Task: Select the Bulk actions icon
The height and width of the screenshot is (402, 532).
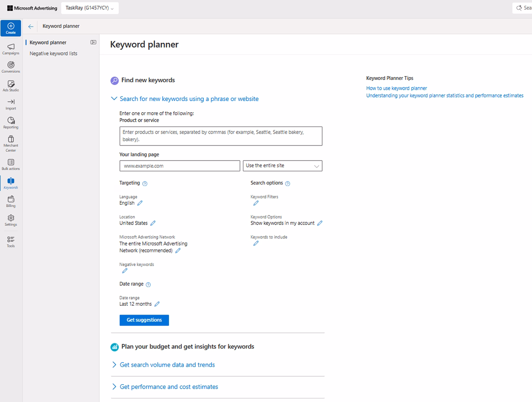Action: click(x=10, y=164)
